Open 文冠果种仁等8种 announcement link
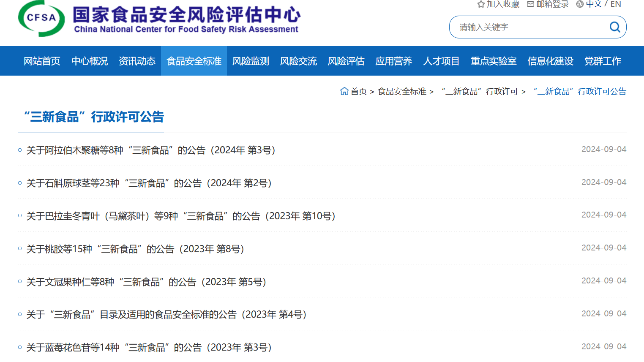The image size is (644, 362). [146, 282]
